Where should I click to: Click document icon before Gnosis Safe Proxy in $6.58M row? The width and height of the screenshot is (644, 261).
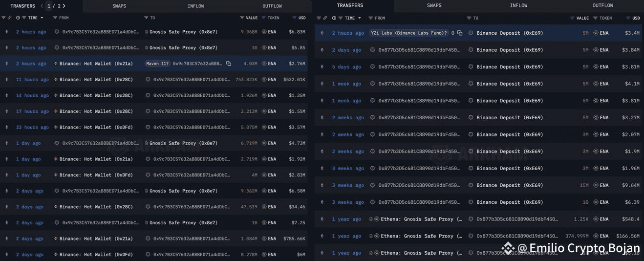[146, 191]
